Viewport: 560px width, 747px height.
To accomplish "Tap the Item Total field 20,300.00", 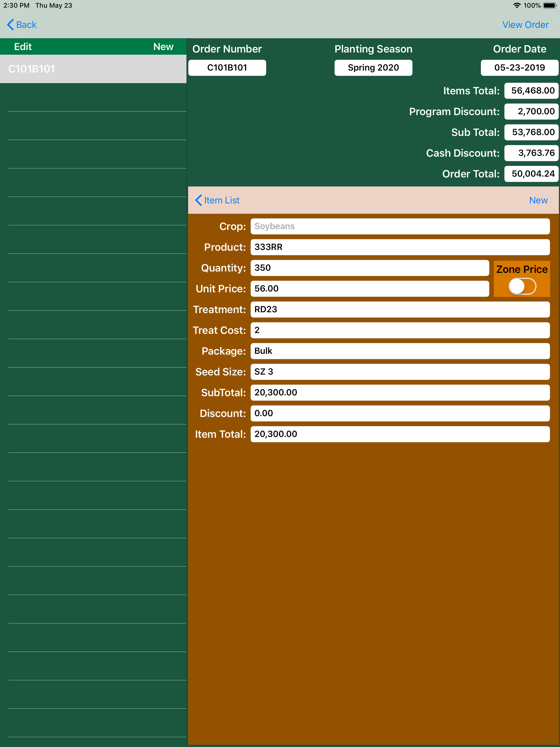I will [x=400, y=434].
